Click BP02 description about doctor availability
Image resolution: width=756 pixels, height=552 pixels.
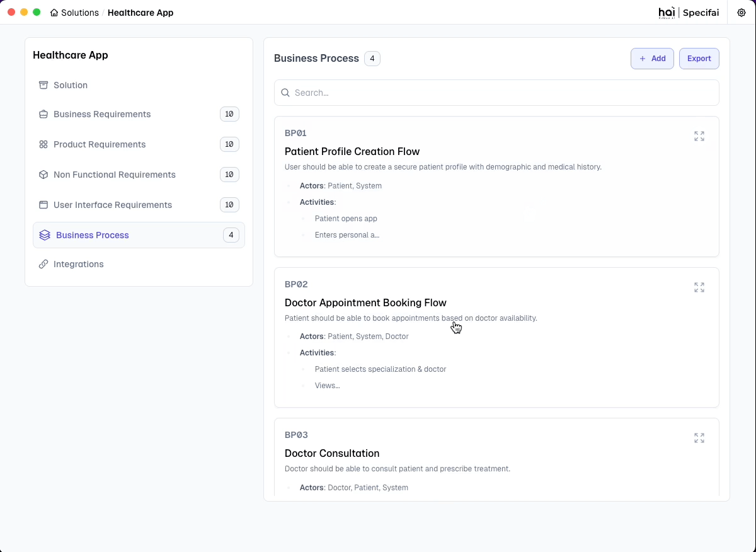pos(411,318)
